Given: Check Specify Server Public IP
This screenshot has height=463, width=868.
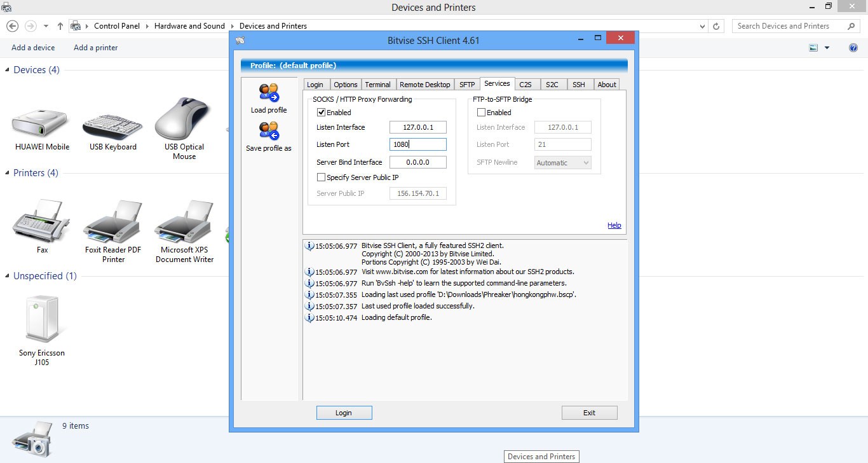Looking at the screenshot, I should 322,177.
